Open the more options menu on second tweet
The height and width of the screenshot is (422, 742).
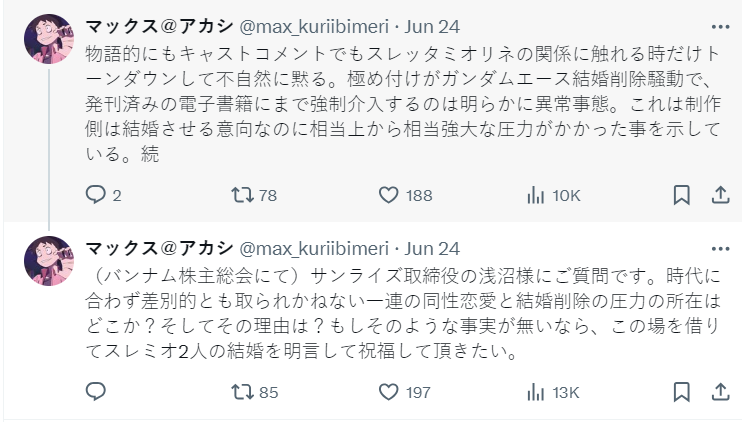point(719,248)
